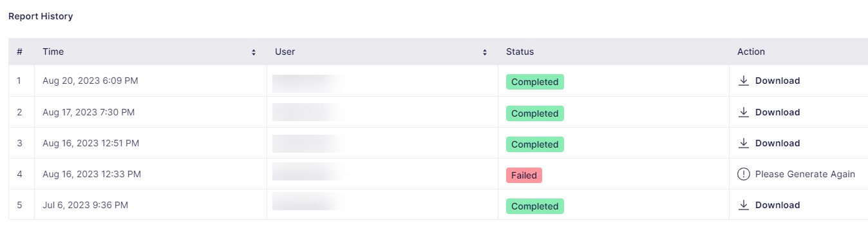The width and height of the screenshot is (868, 232).
Task: Select Completed badge for Jul 6 report
Action: pos(535,206)
